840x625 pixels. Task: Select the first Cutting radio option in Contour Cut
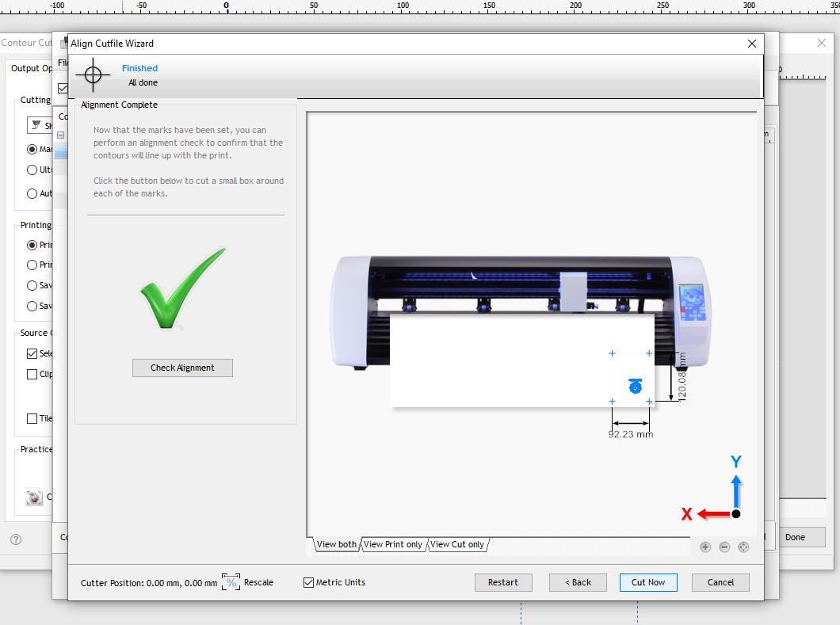click(x=32, y=149)
